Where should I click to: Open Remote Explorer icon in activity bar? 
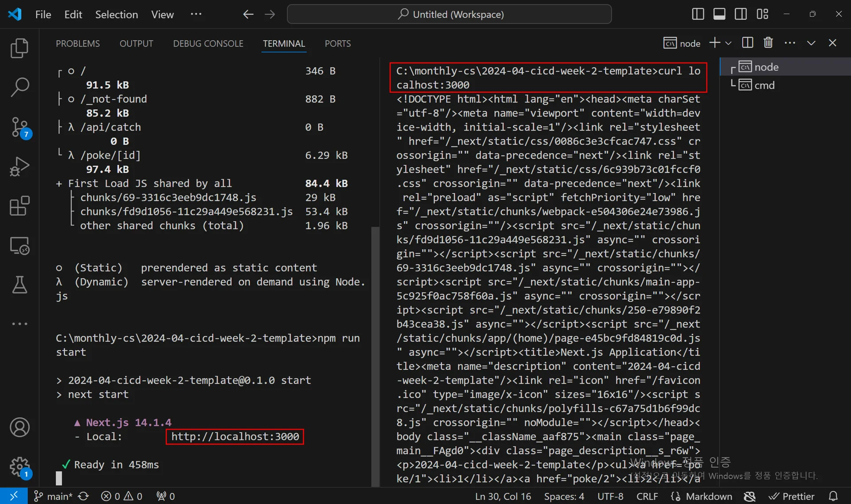pos(20,246)
